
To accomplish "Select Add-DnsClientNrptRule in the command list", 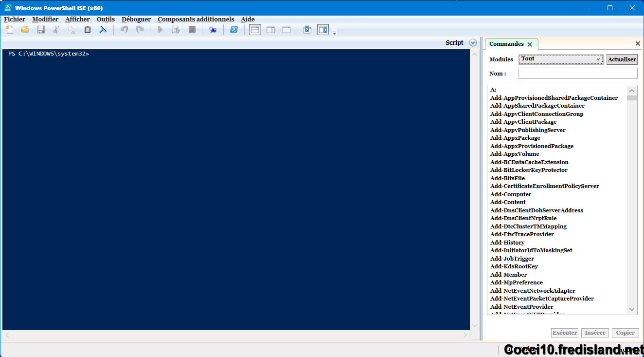I will pos(523,218).
